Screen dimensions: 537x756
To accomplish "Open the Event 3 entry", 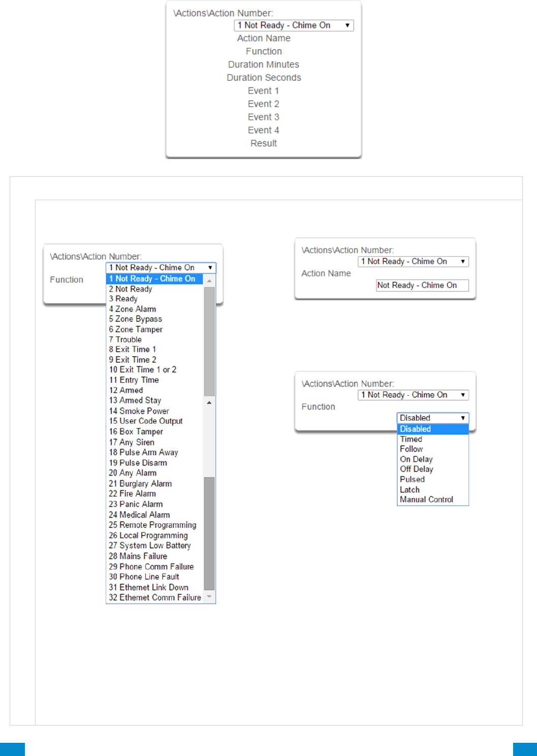I will (x=263, y=117).
